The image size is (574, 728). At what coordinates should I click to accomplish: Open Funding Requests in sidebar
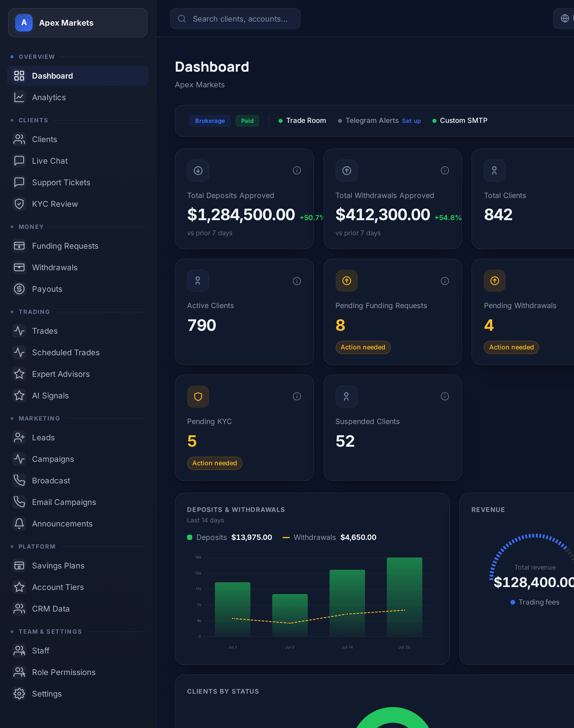pyautogui.click(x=78, y=246)
